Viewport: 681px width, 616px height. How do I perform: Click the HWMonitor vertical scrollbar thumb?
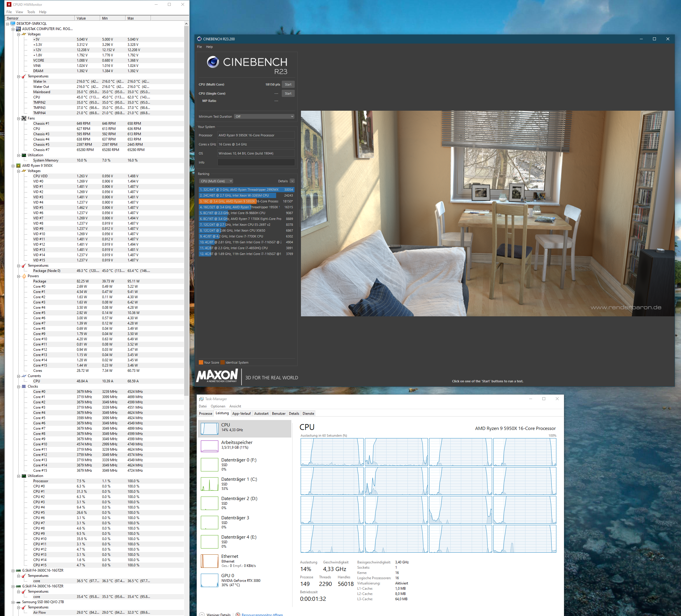point(186,211)
